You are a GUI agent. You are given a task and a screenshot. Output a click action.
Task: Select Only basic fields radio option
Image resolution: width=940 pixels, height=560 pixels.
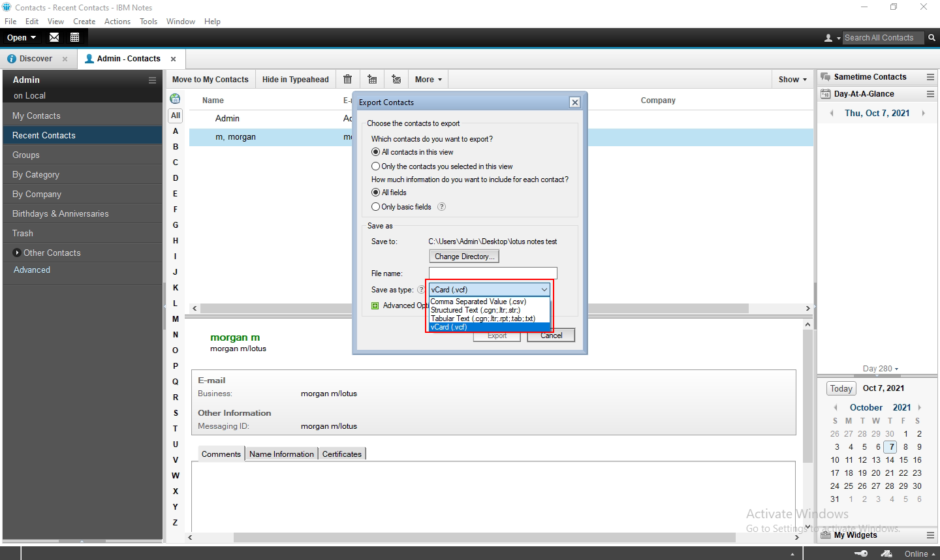375,207
